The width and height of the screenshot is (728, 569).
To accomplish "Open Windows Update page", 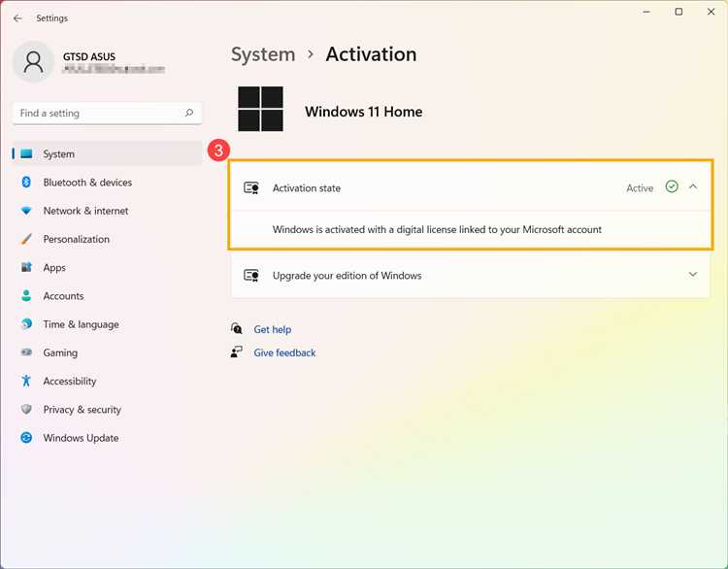I will tap(107, 438).
